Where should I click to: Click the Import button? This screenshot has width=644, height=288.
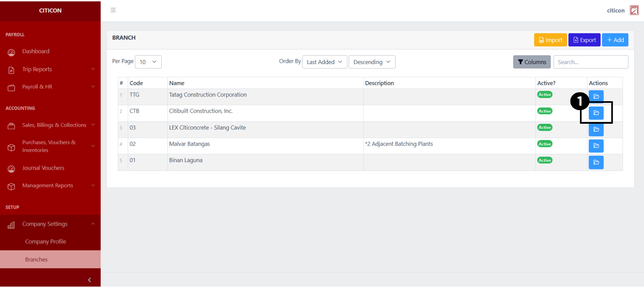tap(550, 40)
